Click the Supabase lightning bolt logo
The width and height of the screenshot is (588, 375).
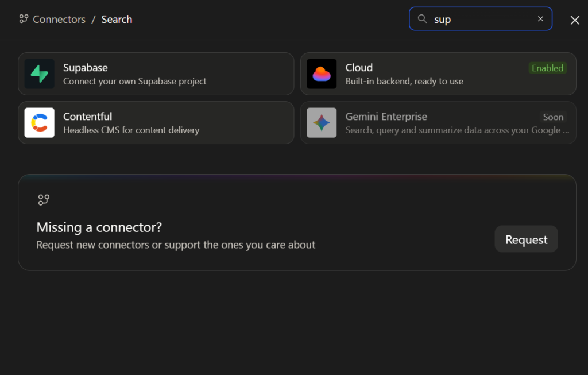click(40, 74)
